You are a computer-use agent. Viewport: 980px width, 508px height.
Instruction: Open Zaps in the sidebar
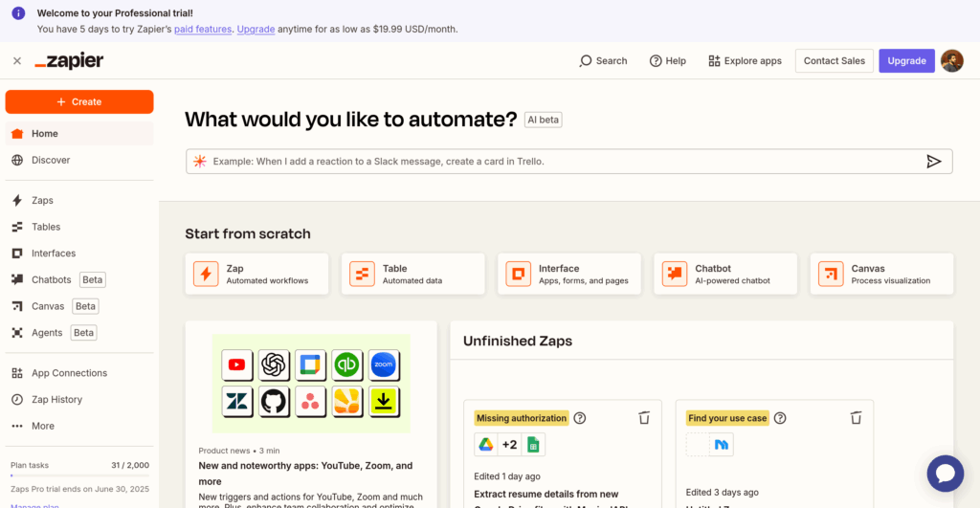click(79, 201)
